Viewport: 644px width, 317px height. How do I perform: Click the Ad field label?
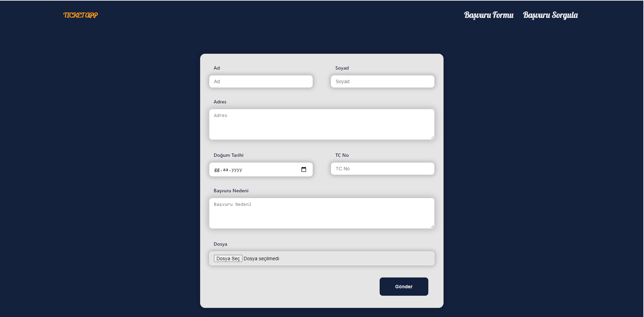coord(217,68)
